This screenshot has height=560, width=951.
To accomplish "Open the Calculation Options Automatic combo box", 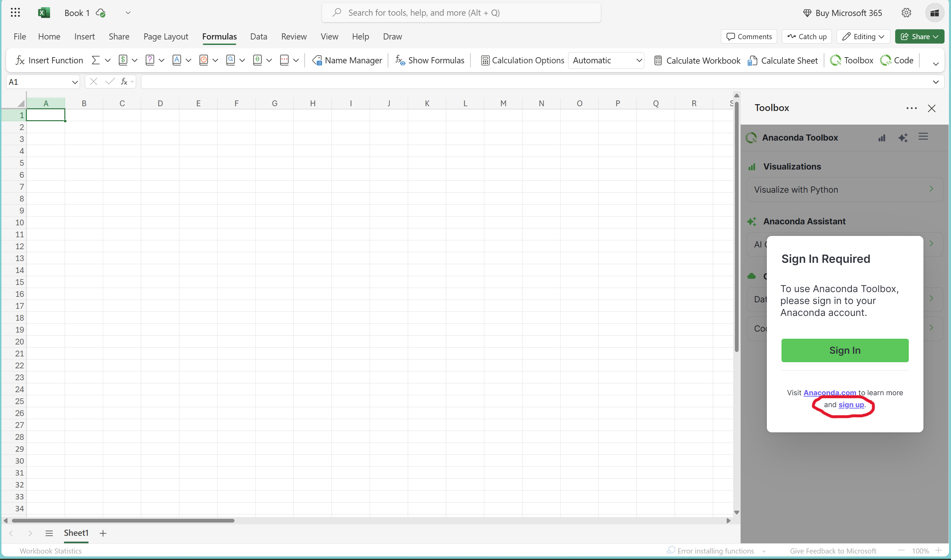I will 606,60.
